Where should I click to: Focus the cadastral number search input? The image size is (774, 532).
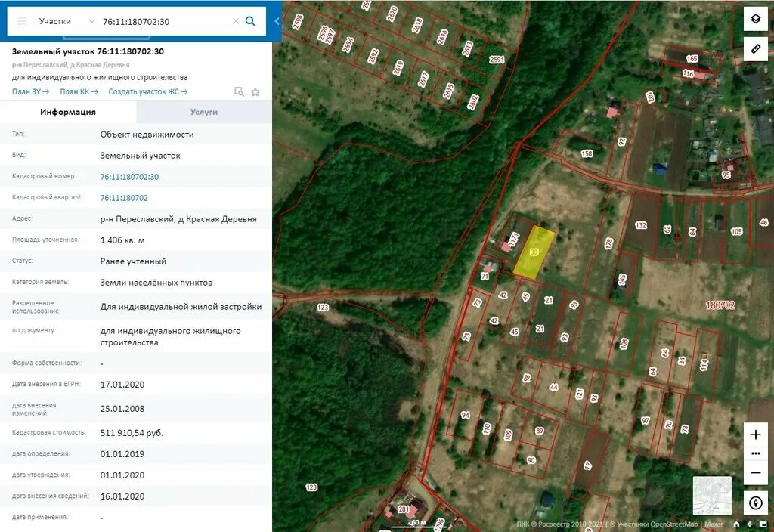(x=165, y=22)
